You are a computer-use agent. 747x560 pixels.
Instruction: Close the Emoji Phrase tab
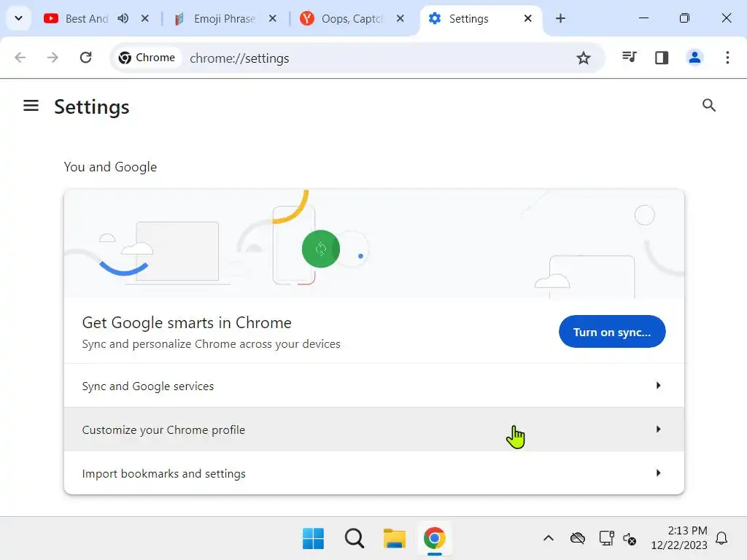tap(273, 18)
